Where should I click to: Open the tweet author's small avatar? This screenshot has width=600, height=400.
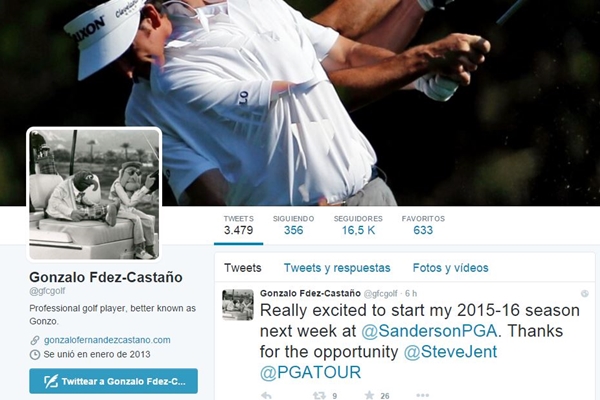point(238,305)
